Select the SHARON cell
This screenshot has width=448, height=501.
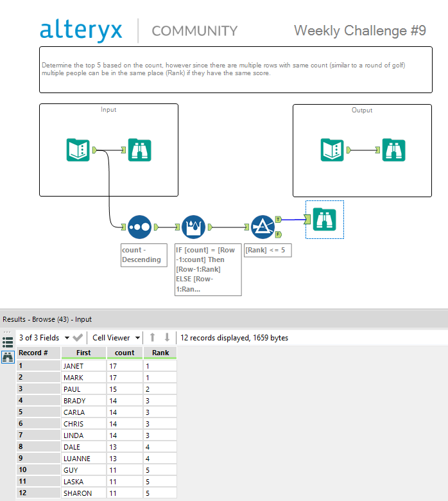tap(83, 493)
